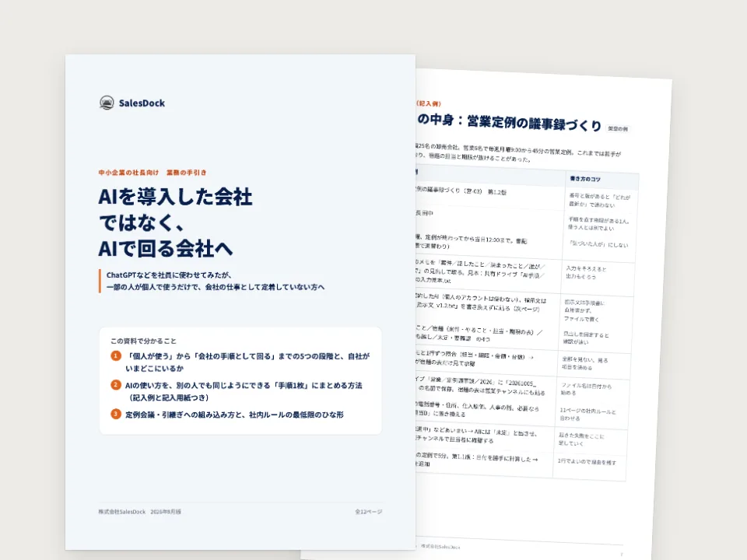Click the SalesDock brand name text
The height and width of the screenshot is (560, 747).
(142, 103)
